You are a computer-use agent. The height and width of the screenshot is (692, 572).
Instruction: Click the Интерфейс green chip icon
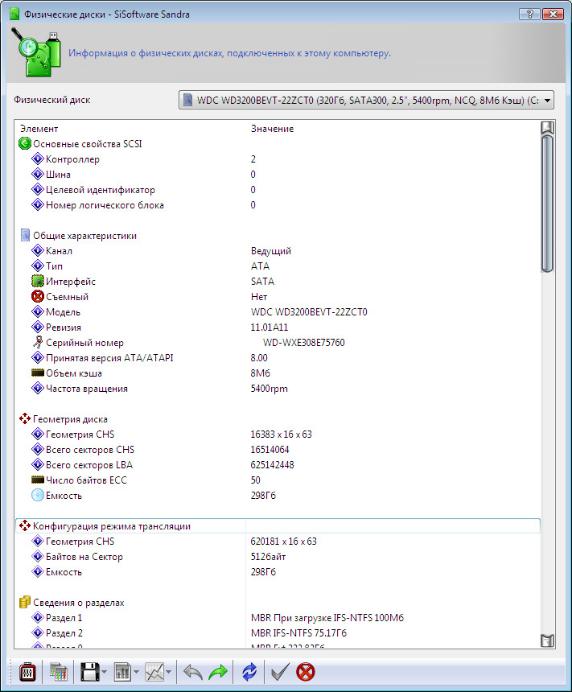pos(38,281)
